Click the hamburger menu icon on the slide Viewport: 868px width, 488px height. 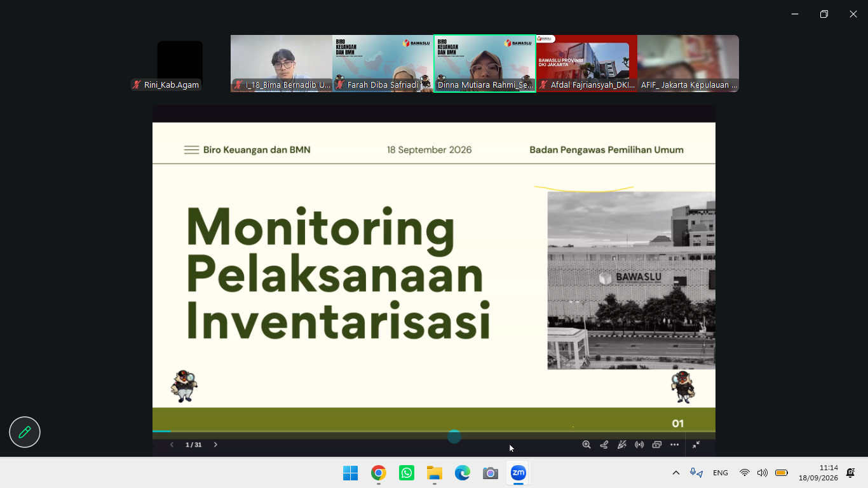191,150
